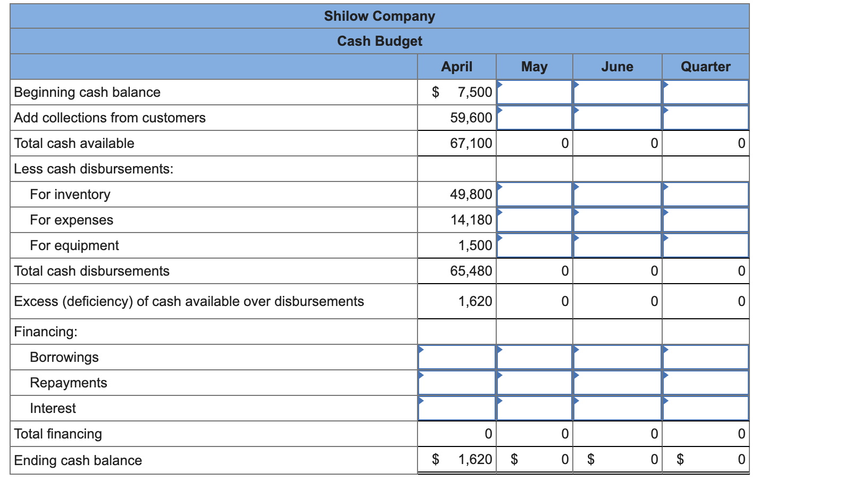Screen dimensions: 868x480
Task: Click the April beginning balance value 7,500
Action: coord(475,92)
